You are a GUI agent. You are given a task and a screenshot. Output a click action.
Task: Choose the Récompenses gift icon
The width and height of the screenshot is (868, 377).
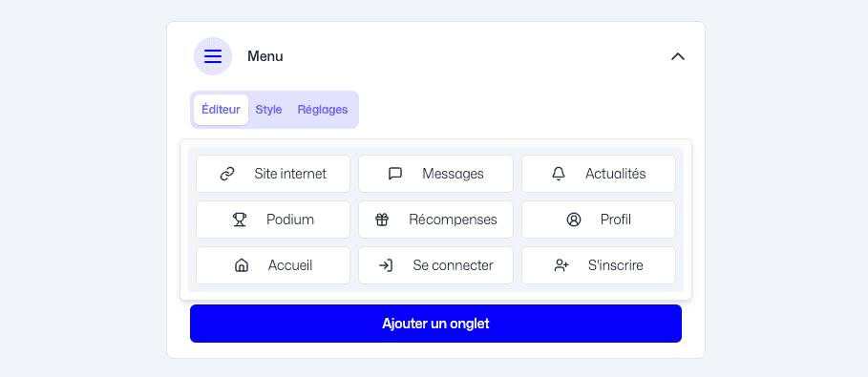(382, 220)
